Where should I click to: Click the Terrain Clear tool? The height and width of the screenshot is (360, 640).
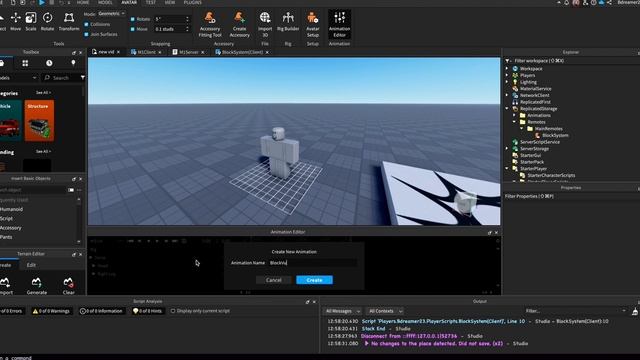pos(68,285)
